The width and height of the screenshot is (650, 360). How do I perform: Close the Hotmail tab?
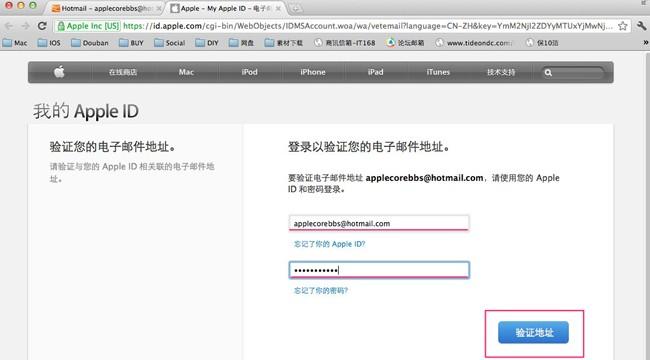(x=159, y=8)
